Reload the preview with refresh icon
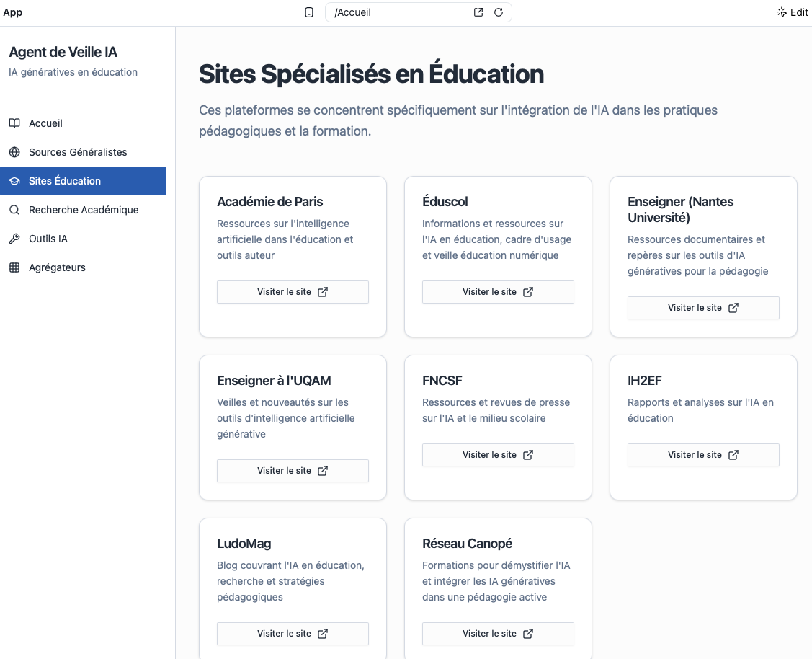The width and height of the screenshot is (812, 659). tap(499, 12)
